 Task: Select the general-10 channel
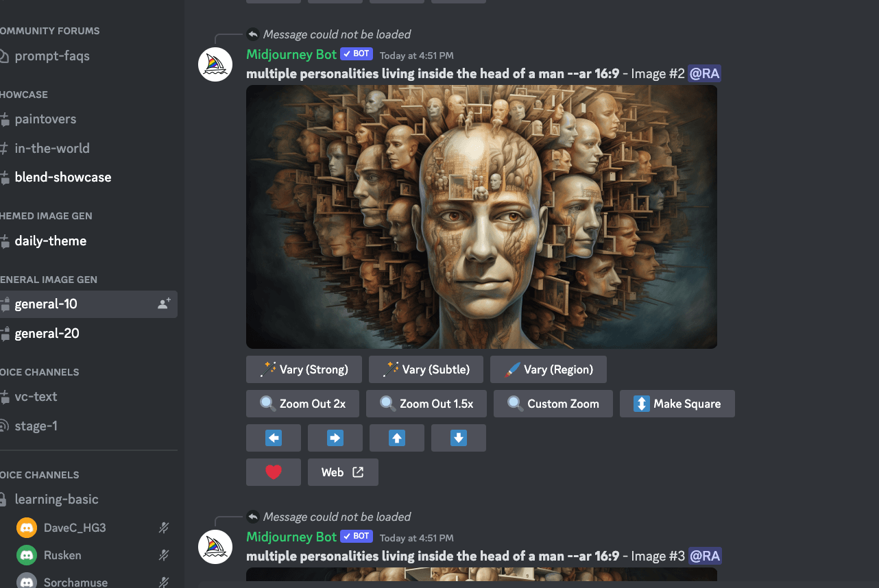coord(88,304)
